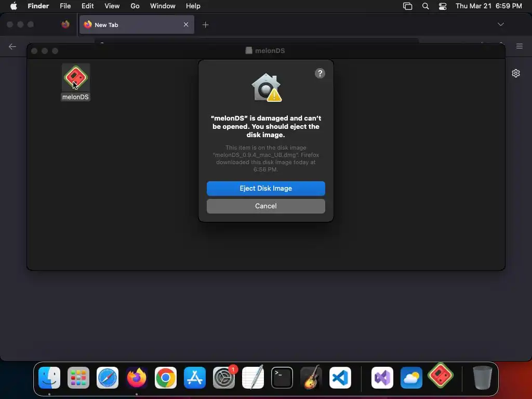Open a new Firefox tab with plus
The height and width of the screenshot is (399, 532).
click(x=205, y=24)
